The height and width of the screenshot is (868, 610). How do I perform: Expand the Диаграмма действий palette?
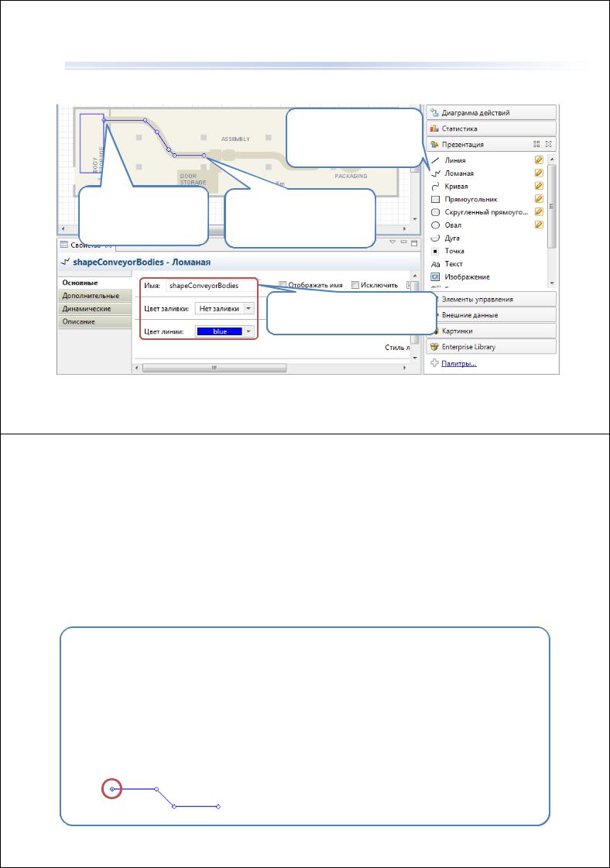(491, 112)
